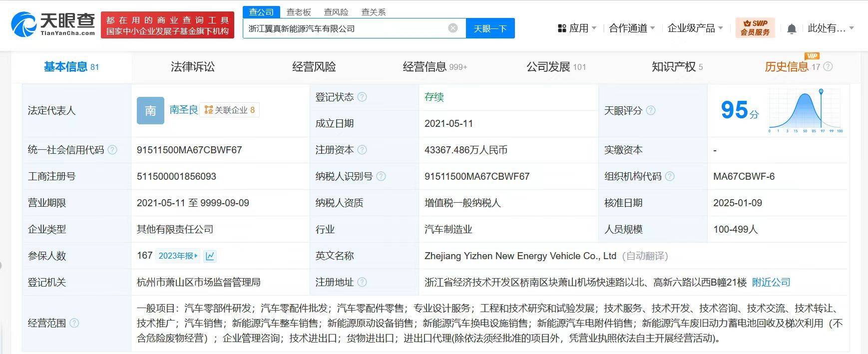The height and width of the screenshot is (354, 868).
Task: Select the 查公司 search tab
Action: [262, 12]
